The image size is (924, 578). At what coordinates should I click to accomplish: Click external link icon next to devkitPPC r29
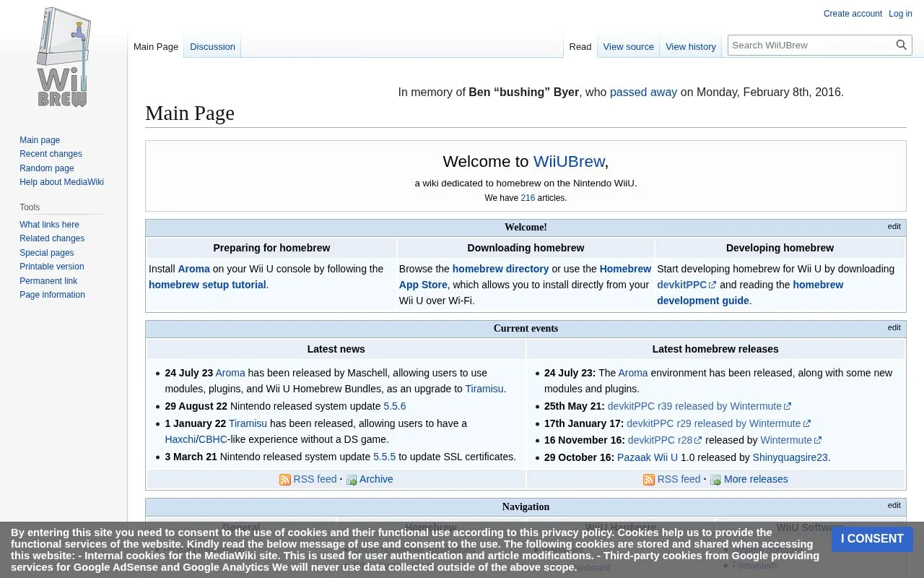pyautogui.click(x=807, y=423)
